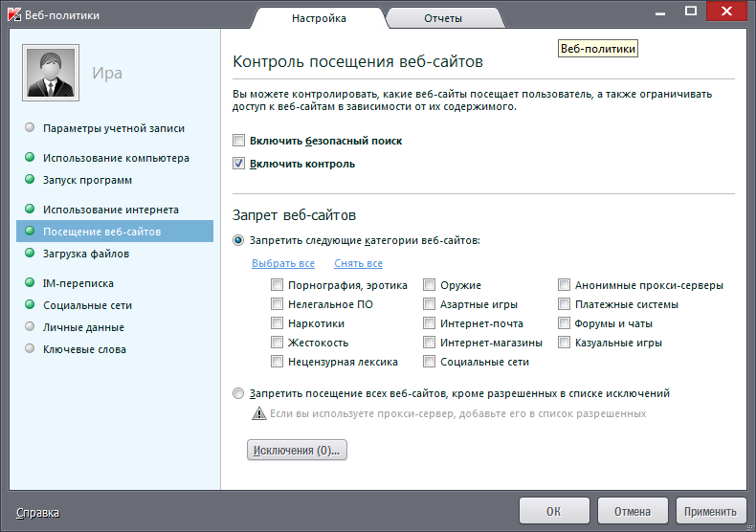Viewport: 756px width, 532px height.
Task: Click the green indicator beside Использование компьютера
Action: point(30,158)
